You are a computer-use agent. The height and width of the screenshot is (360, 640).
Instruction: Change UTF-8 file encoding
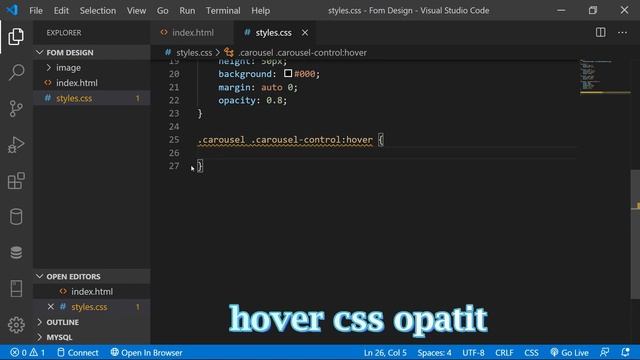coord(473,353)
